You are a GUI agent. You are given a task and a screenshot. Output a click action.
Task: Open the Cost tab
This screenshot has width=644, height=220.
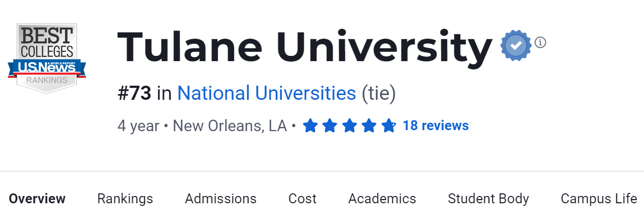pyautogui.click(x=302, y=199)
